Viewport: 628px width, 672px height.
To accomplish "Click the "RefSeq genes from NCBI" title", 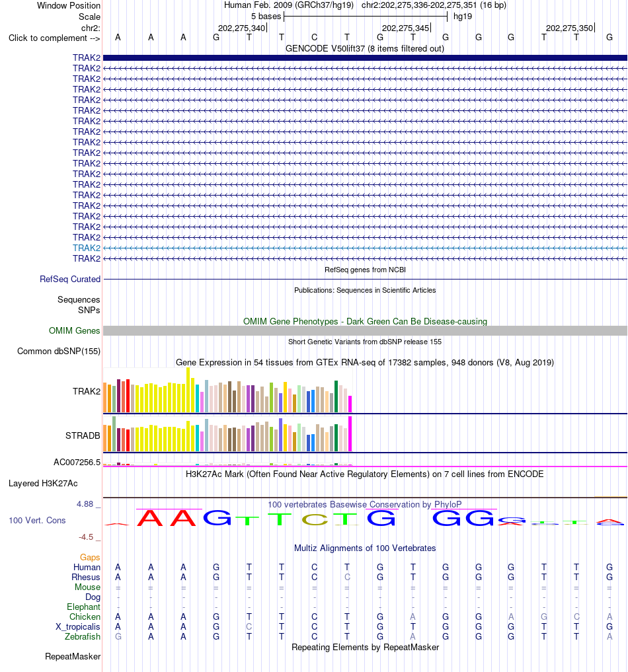I will [x=365, y=270].
